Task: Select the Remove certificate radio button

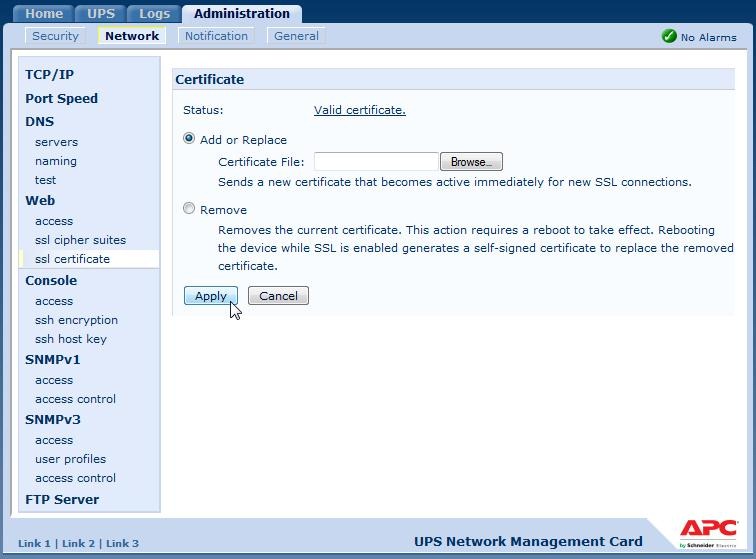Action: (189, 209)
